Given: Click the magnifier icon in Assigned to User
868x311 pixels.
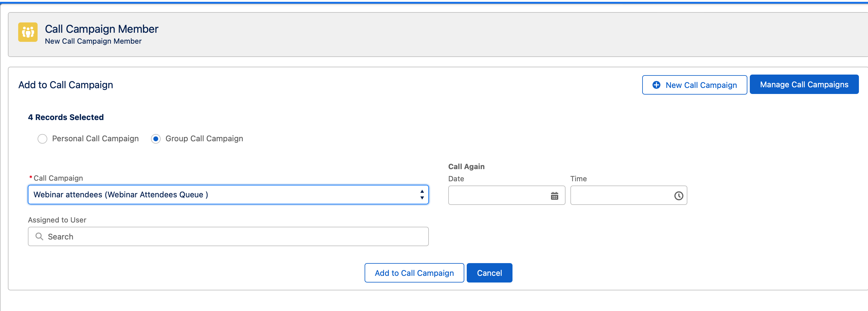Looking at the screenshot, I should (x=39, y=236).
